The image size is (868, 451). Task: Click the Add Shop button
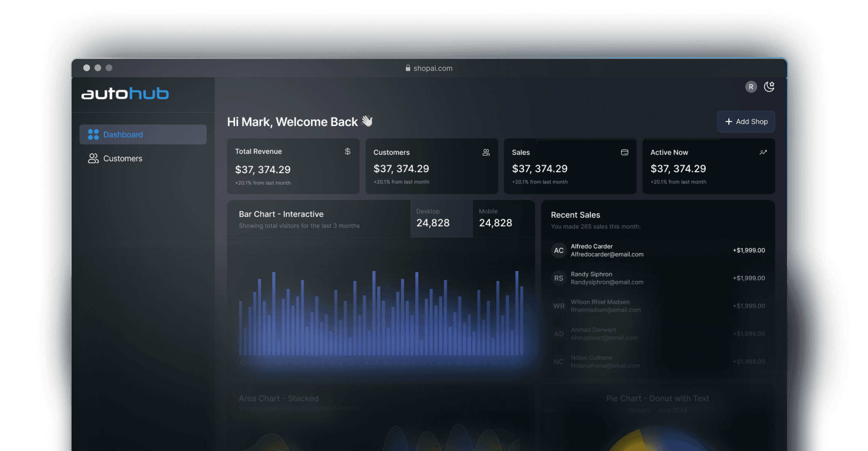click(x=746, y=122)
